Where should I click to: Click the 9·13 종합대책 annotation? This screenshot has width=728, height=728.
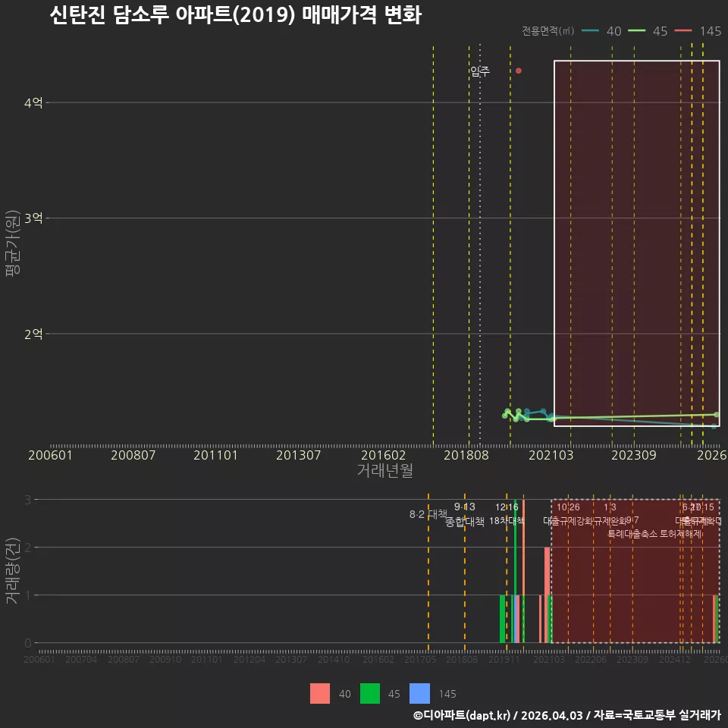464,514
